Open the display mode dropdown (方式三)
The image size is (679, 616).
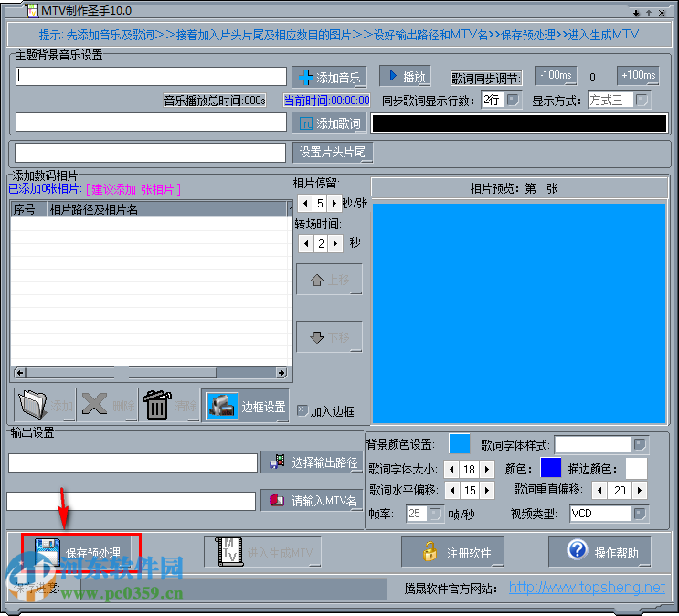[x=642, y=100]
